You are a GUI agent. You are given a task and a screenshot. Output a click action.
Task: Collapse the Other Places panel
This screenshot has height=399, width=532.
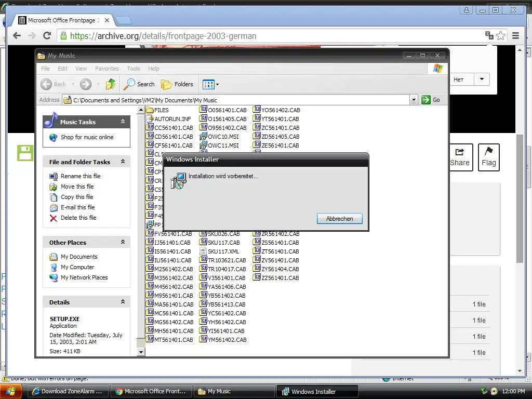click(x=123, y=242)
